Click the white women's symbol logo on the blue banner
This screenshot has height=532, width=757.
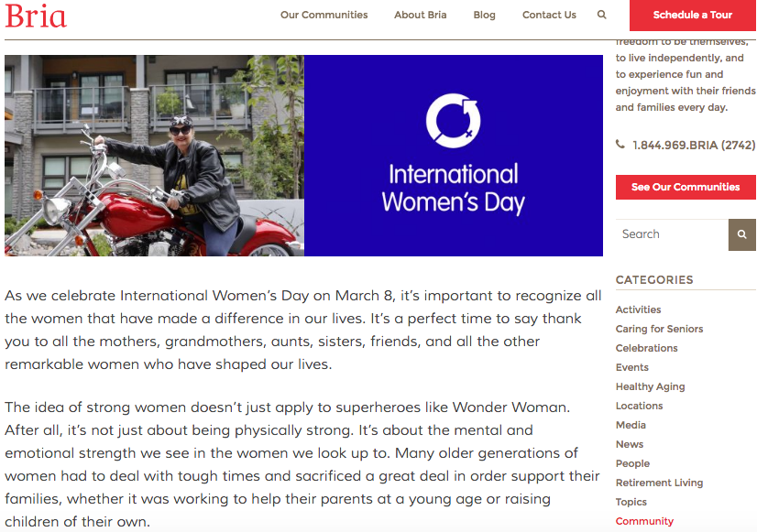(453, 121)
